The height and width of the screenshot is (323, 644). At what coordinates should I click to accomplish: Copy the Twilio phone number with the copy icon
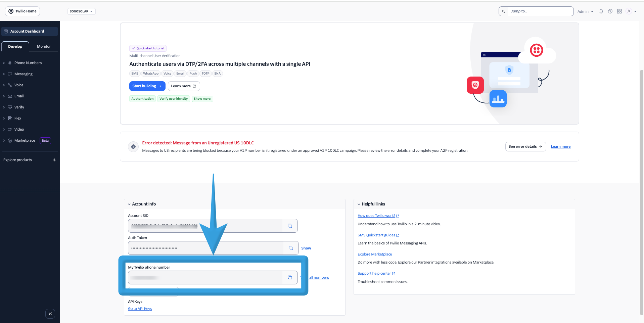(x=290, y=277)
